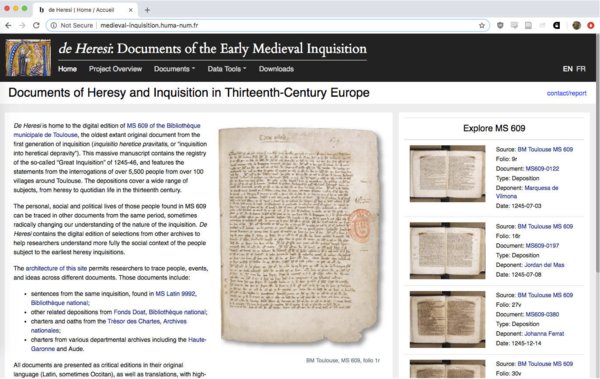Click the red extension icon at toolbar end
The width and height of the screenshot is (600, 379).
[x=591, y=25]
